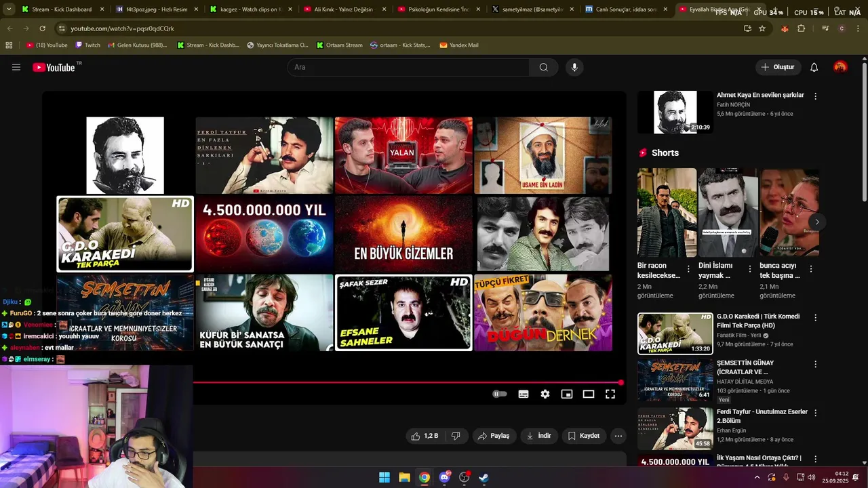Open Steam from the taskbar
This screenshot has height=488, width=868.
pos(484,477)
